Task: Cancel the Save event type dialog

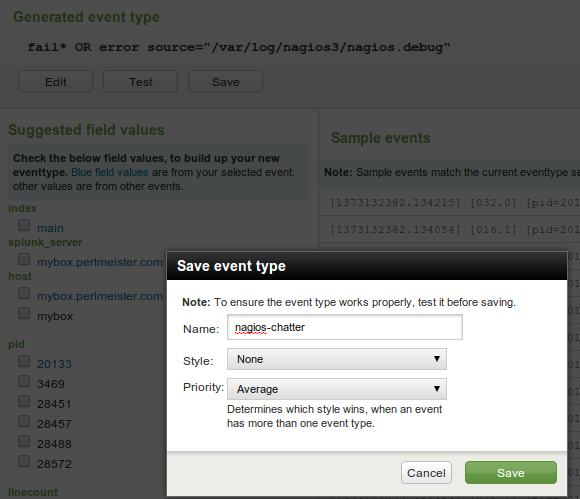Action: click(426, 472)
